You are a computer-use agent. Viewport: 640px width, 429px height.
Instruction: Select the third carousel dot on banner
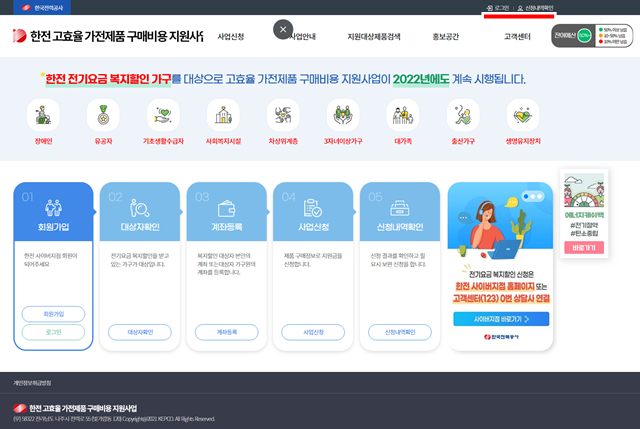click(x=540, y=196)
